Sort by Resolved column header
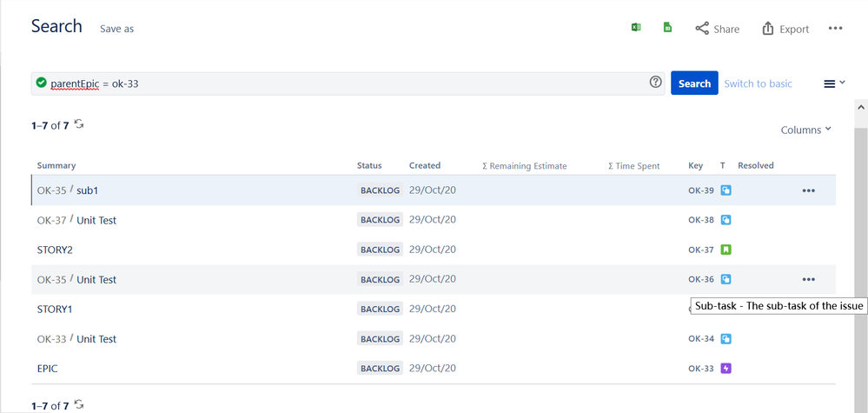The height and width of the screenshot is (413, 868). 756,165
